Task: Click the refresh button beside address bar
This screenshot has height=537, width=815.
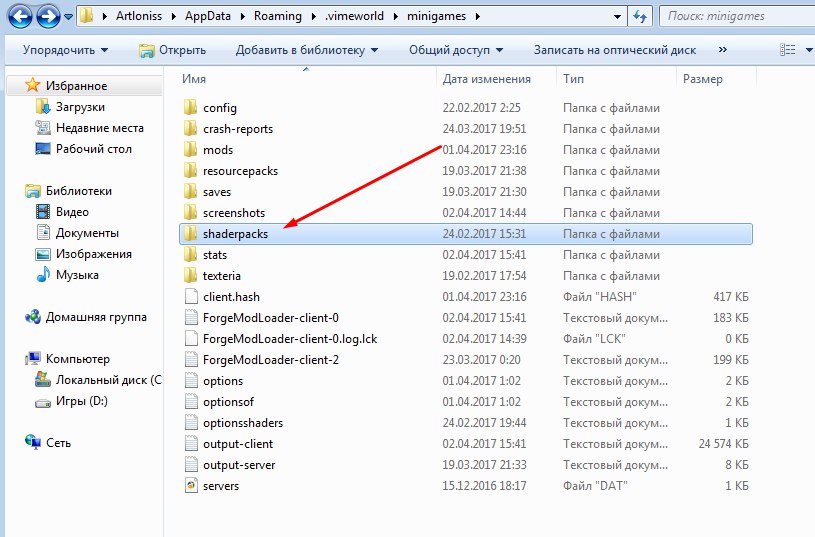Action: coord(640,16)
